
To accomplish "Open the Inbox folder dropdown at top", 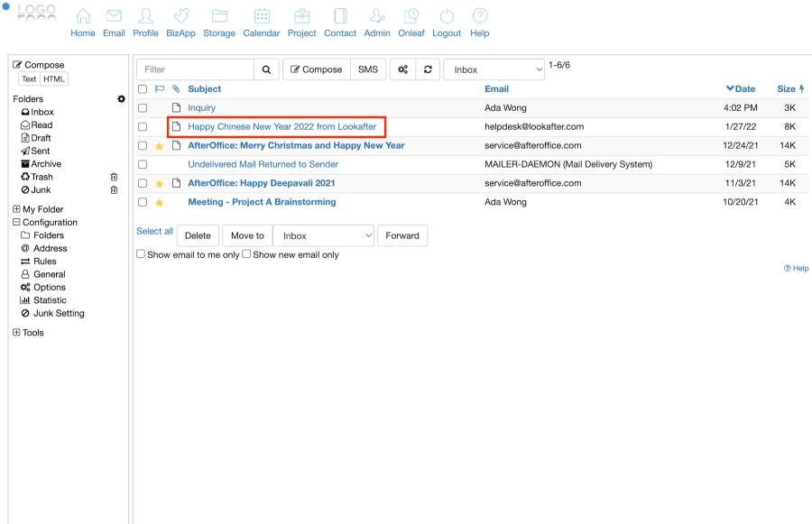I will [x=494, y=69].
